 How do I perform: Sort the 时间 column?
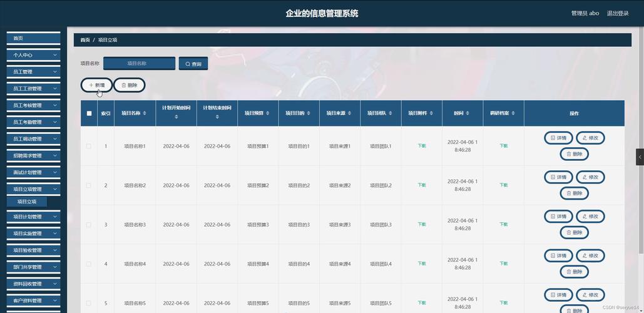(468, 113)
